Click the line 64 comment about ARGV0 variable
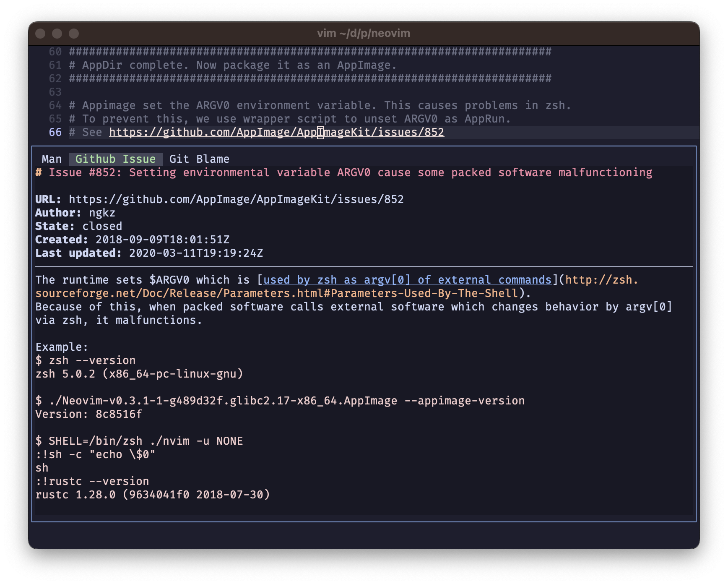The width and height of the screenshot is (728, 584). point(320,105)
